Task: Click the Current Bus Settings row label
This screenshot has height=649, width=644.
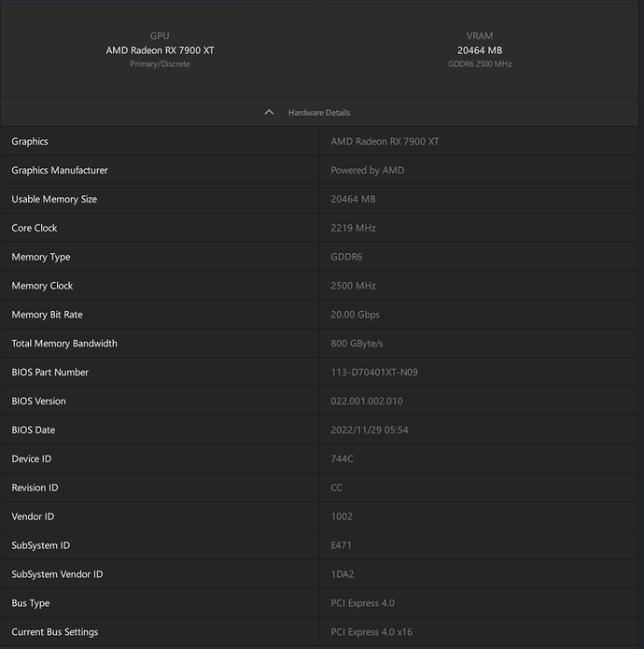Action: [55, 632]
